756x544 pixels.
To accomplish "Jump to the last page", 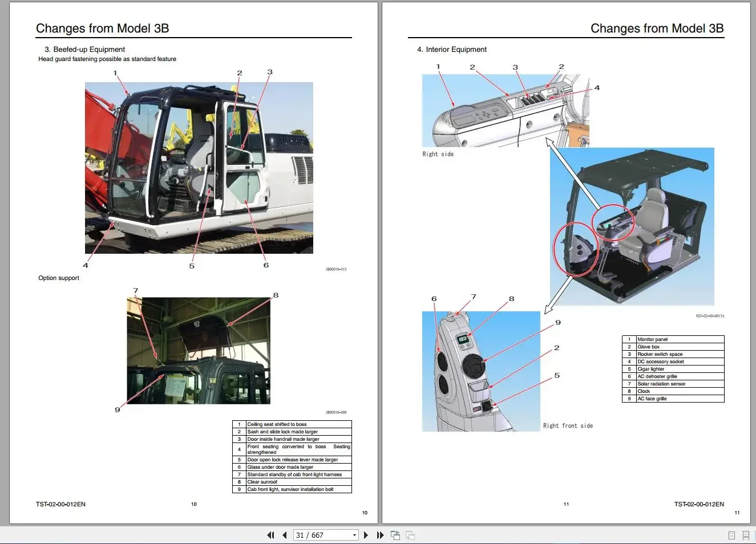I will tap(380, 535).
